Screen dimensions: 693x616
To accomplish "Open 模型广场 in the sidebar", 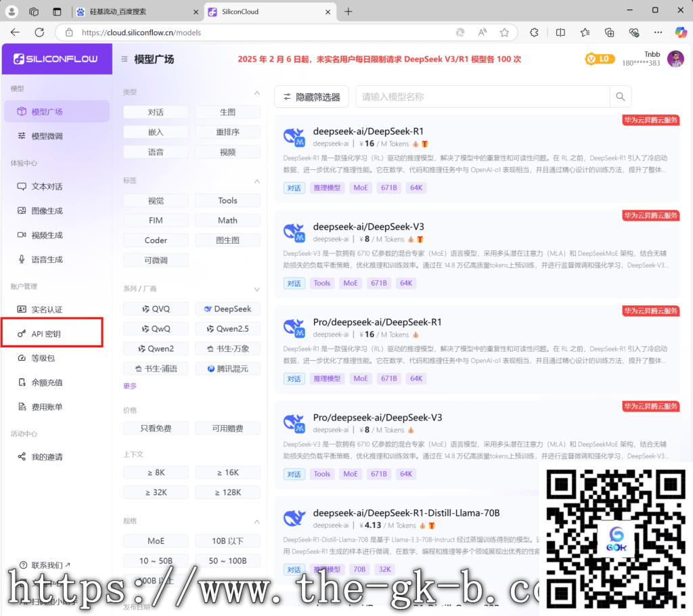I will coord(57,112).
